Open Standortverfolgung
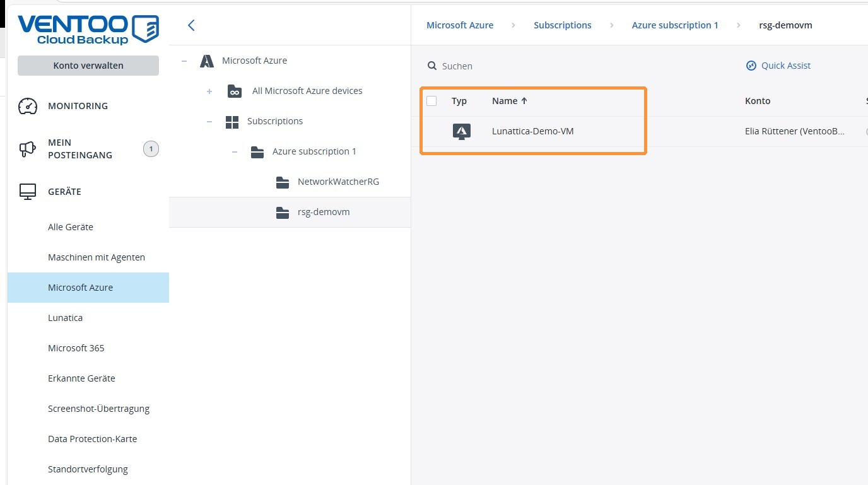868x485 pixels. click(88, 469)
